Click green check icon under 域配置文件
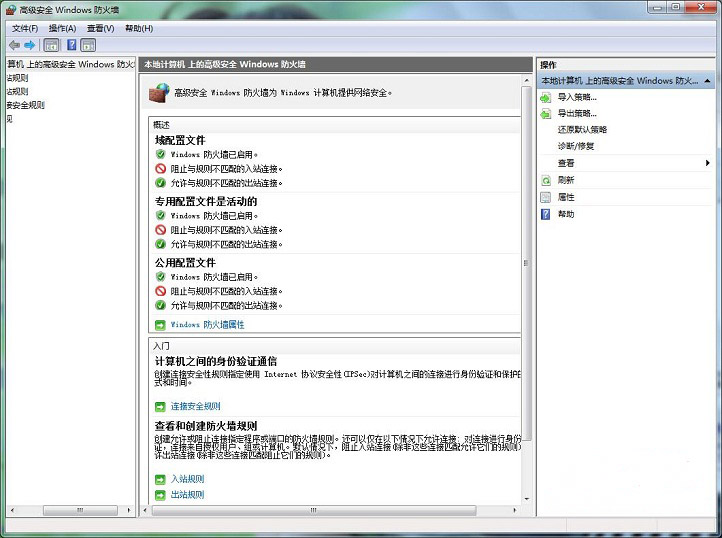The height and width of the screenshot is (538, 722). pyautogui.click(x=160, y=183)
